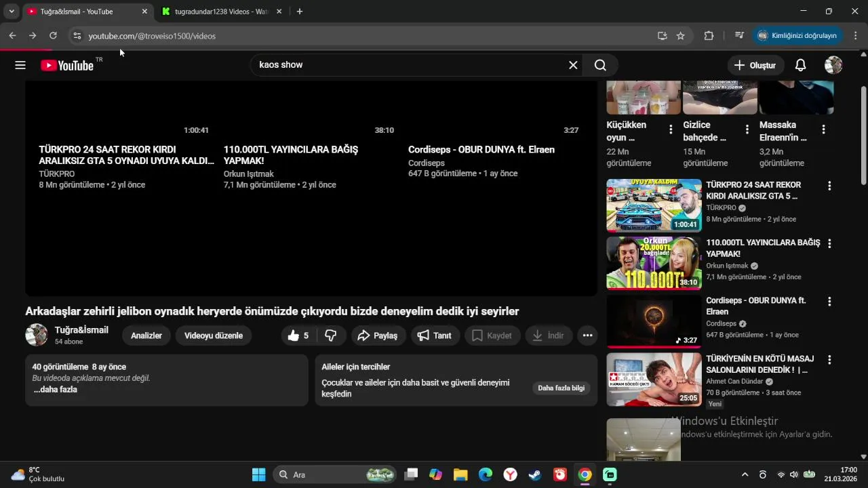Open options menu for Küçükken oyun short

click(671, 129)
